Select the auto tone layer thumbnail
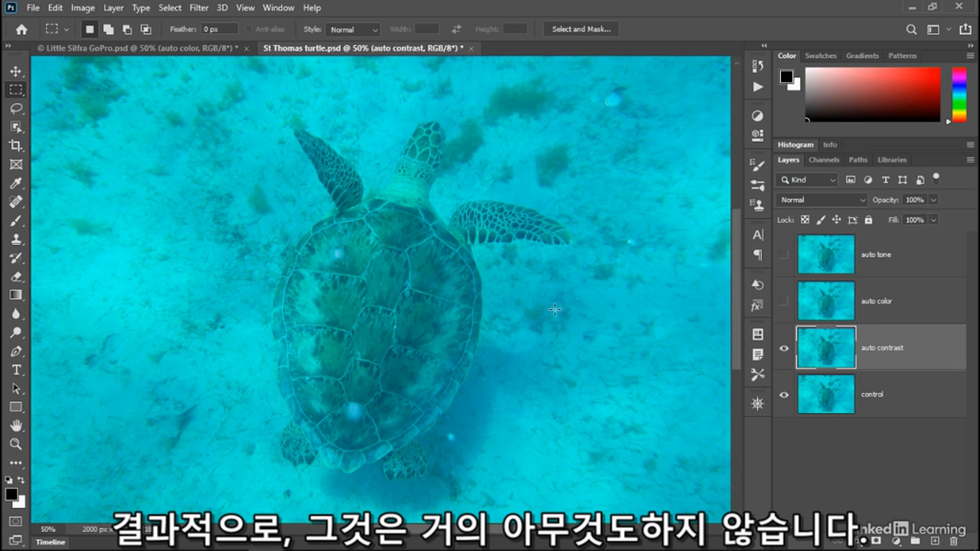This screenshot has width=980, height=551. pos(826,254)
